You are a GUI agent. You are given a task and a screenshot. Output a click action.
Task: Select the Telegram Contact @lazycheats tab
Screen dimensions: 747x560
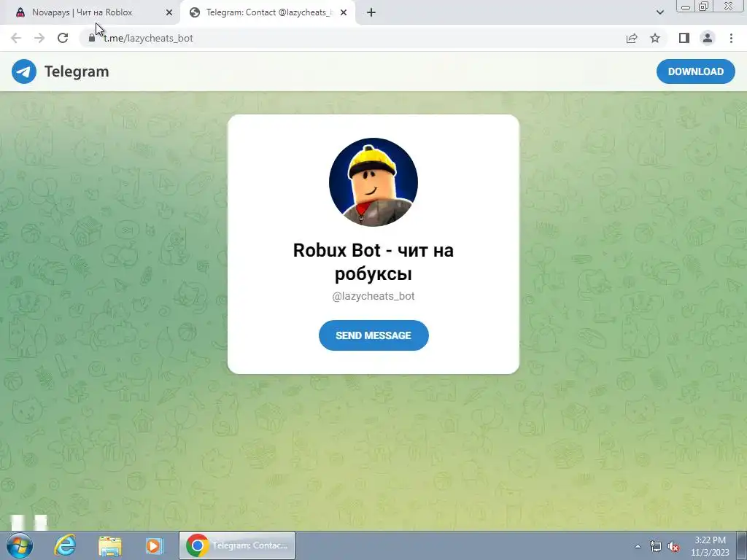[x=268, y=12]
